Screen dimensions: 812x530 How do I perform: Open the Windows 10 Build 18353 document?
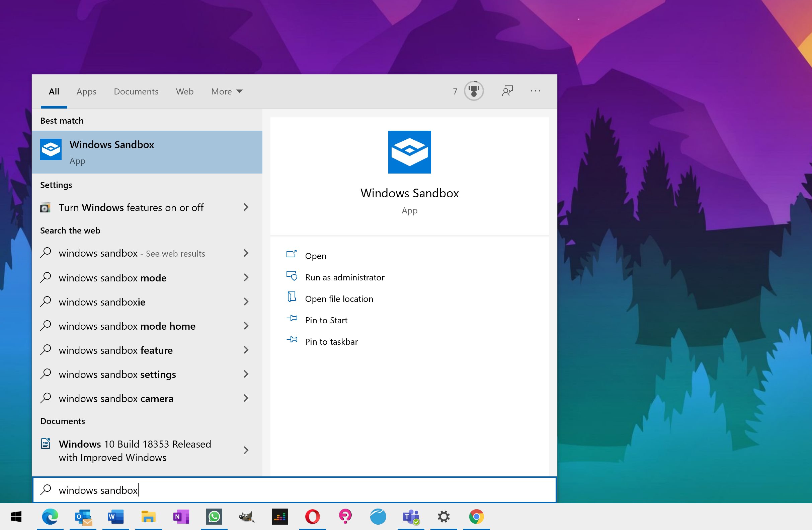pos(135,451)
